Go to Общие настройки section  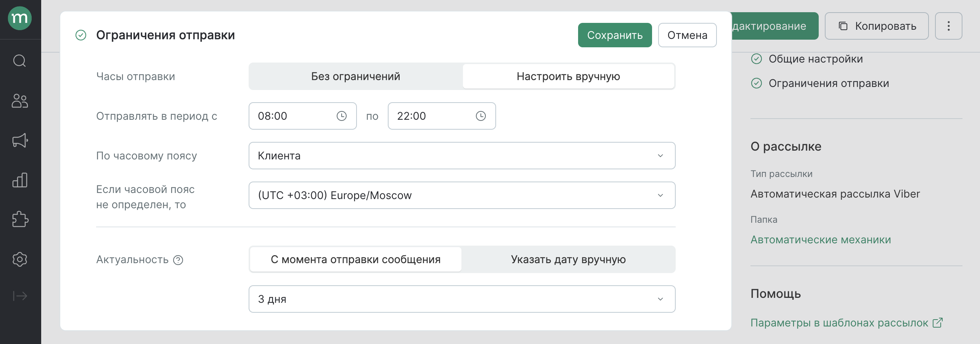[816, 59]
